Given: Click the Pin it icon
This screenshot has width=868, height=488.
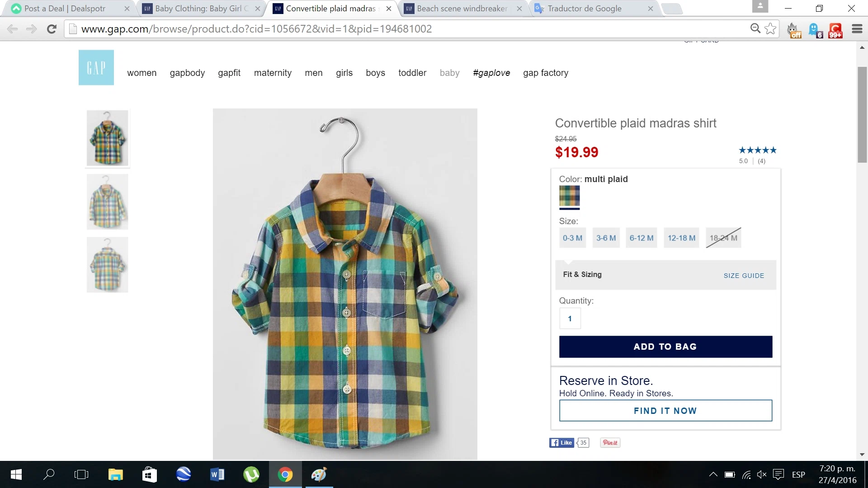Looking at the screenshot, I should [x=610, y=443].
